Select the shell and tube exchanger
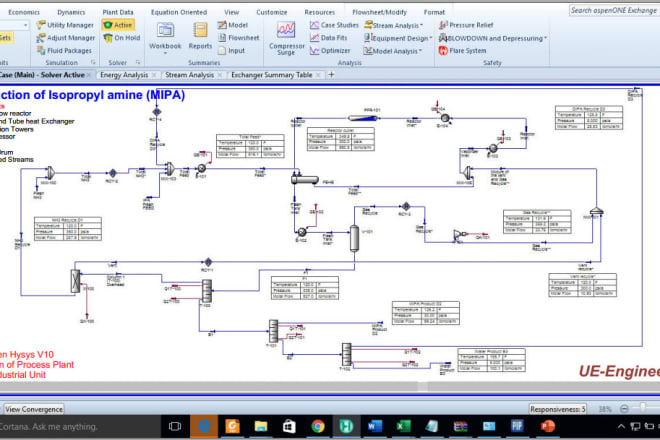Screen dimensions: 660x440 (x=305, y=179)
